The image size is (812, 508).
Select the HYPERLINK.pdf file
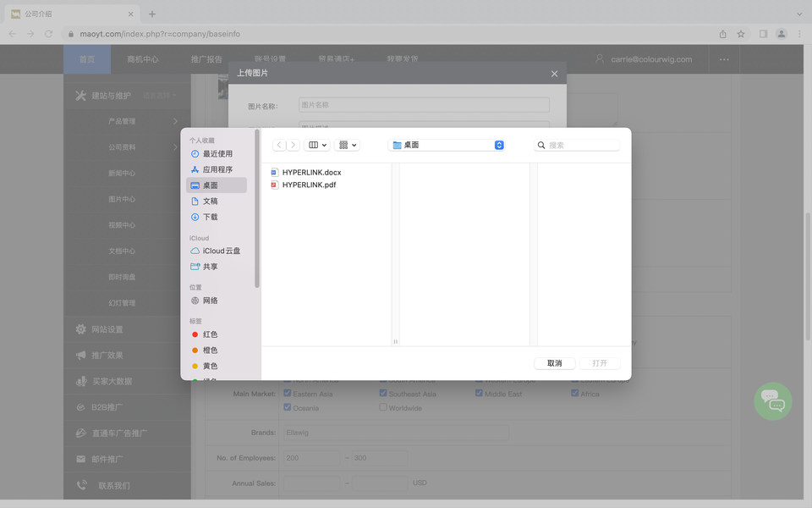[x=309, y=185]
